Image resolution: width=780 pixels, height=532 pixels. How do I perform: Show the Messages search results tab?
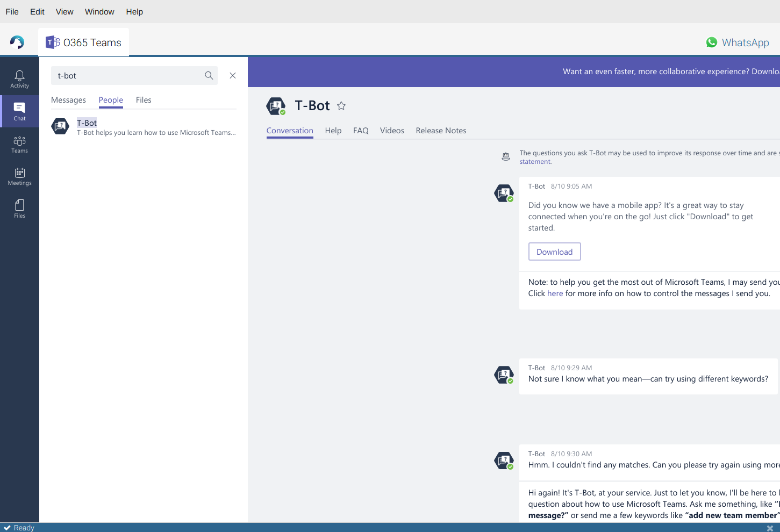(68, 100)
